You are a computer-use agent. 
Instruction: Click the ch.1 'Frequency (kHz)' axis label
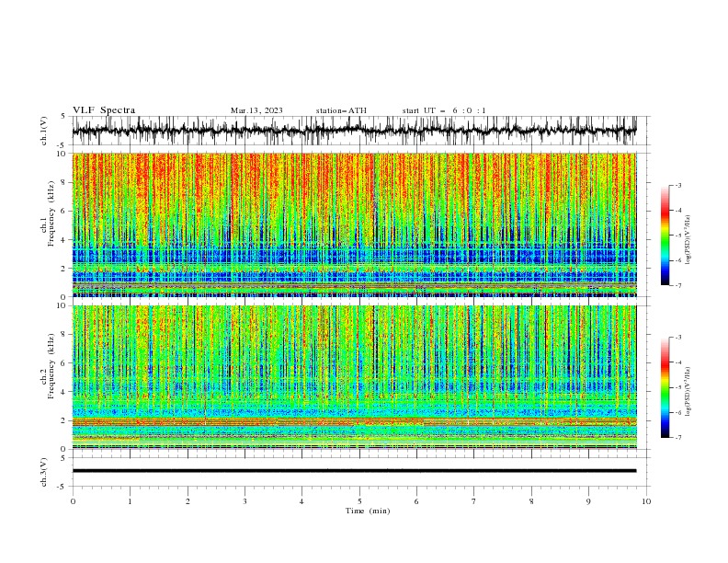click(x=51, y=214)
